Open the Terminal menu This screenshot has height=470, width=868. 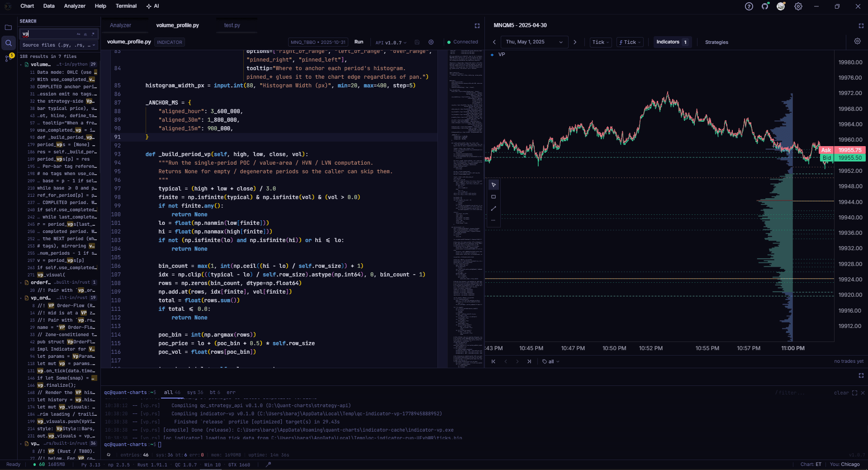pos(126,6)
